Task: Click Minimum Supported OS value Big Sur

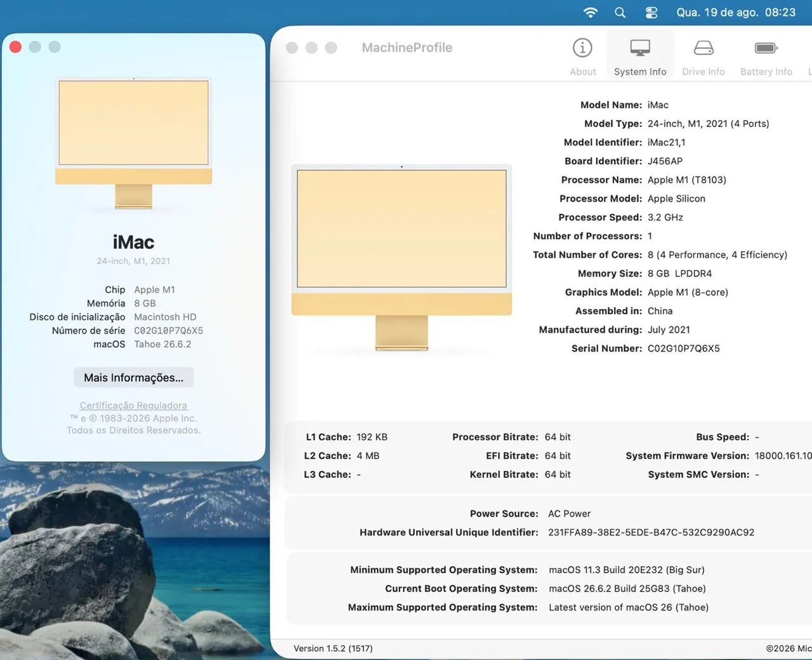Action: click(x=627, y=570)
